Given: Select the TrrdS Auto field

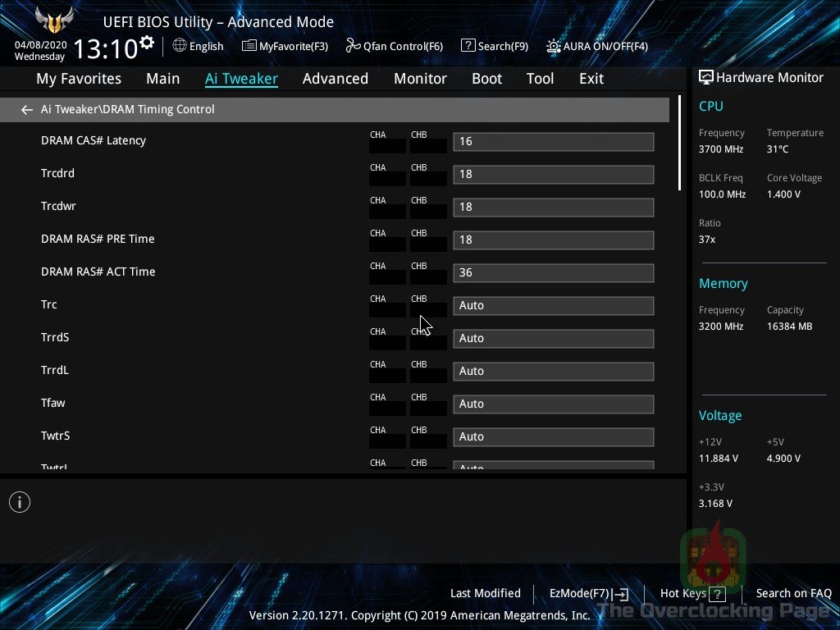Looking at the screenshot, I should 553,338.
